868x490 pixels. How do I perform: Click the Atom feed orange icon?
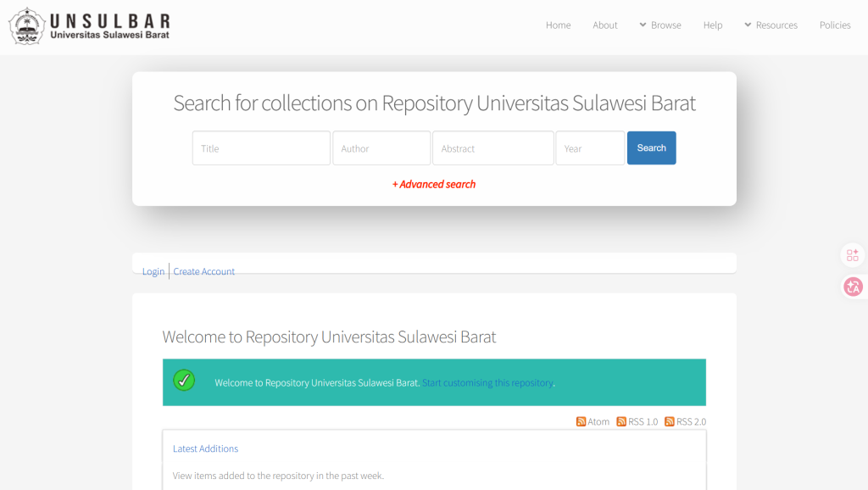(581, 422)
